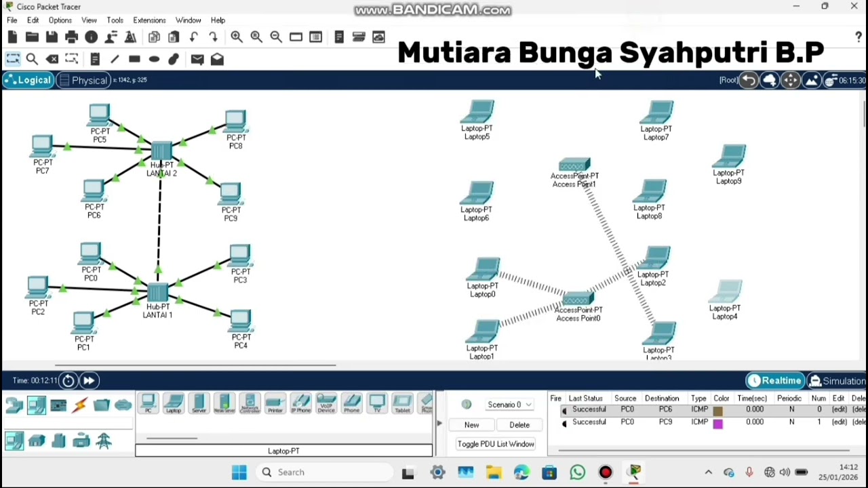
Task: Click the Paste icon in the toolbar
Action: coord(174,37)
